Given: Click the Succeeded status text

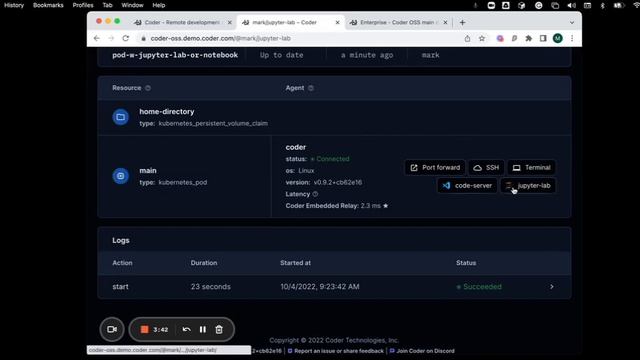Looking at the screenshot, I should coord(482,287).
